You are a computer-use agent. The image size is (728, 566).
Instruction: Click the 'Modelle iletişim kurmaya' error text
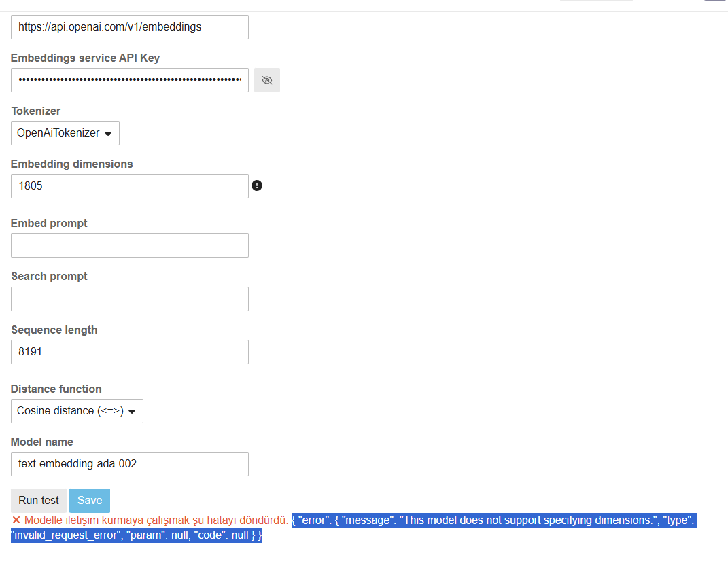[x=156, y=520]
